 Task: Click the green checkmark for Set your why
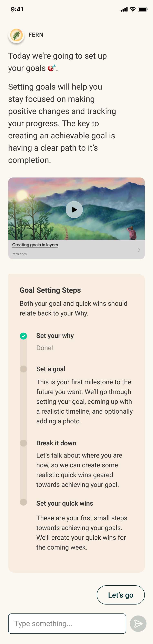(x=23, y=336)
